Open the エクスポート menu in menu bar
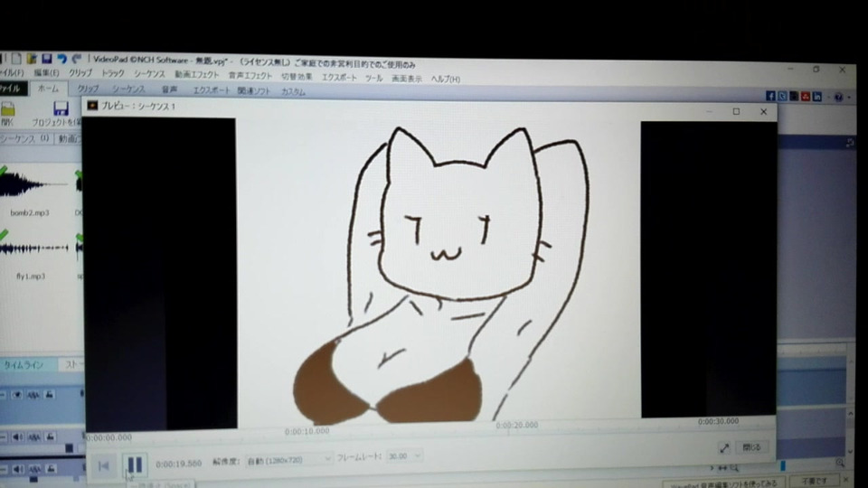This screenshot has height=488, width=868. point(339,78)
